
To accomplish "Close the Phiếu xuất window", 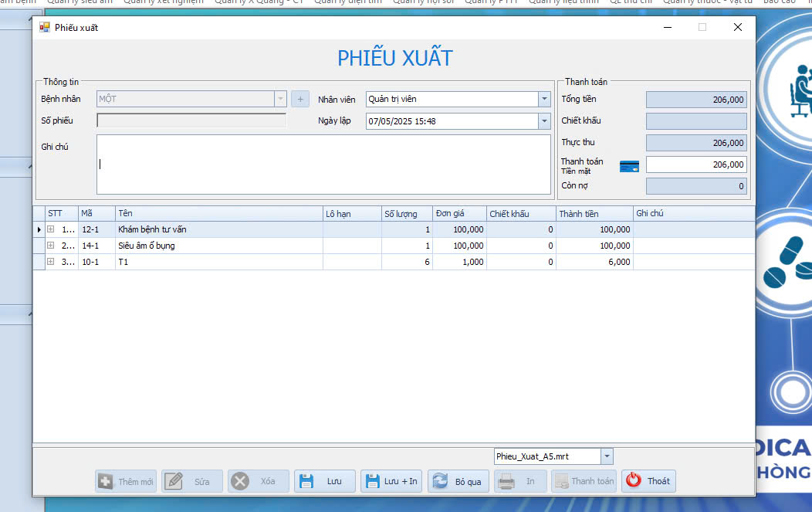I will coord(738,27).
